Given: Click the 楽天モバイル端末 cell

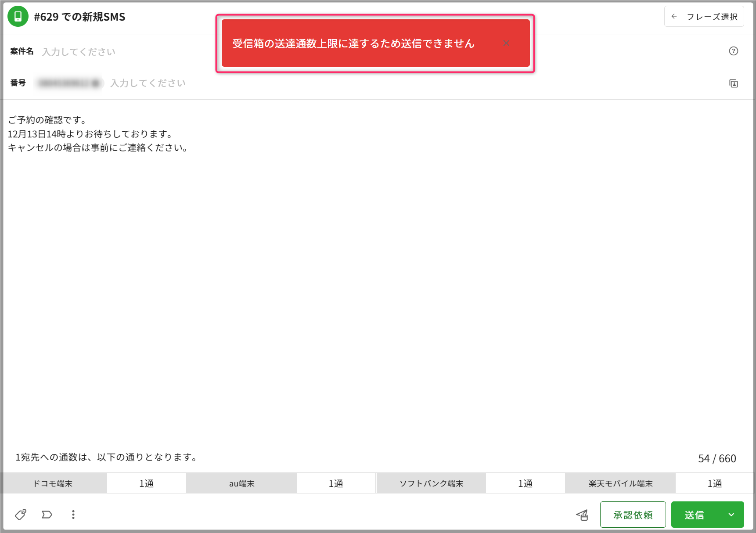Looking at the screenshot, I should pos(620,483).
